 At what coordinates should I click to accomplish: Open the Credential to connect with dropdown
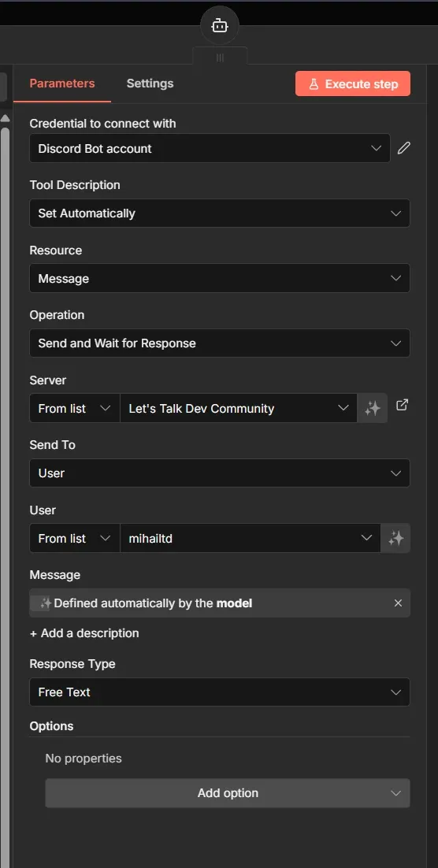click(x=210, y=148)
